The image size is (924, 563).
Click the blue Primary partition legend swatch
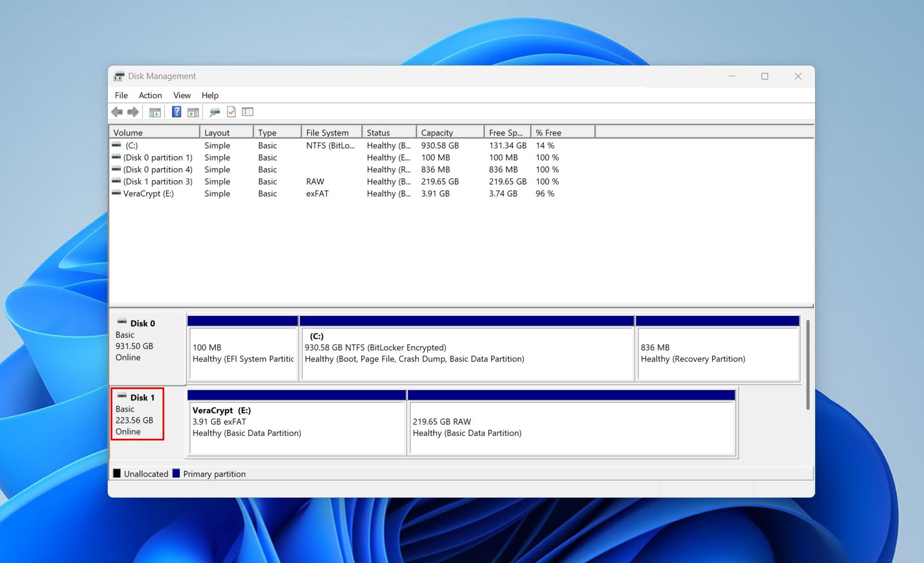point(176,473)
